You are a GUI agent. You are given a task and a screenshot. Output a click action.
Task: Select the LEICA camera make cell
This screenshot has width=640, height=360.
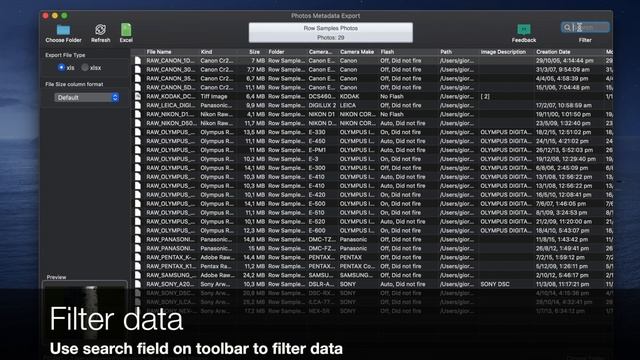pyautogui.click(x=348, y=105)
